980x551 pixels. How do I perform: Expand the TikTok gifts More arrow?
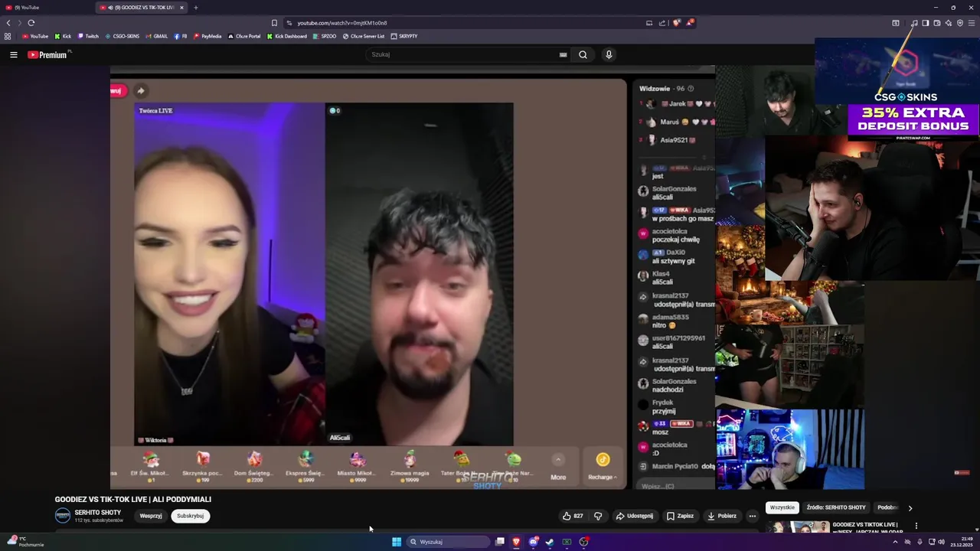coord(558,459)
